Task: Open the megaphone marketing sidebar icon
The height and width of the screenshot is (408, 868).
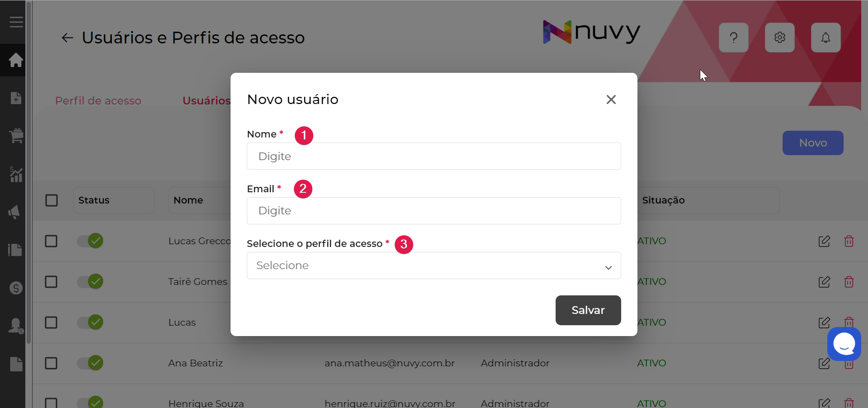Action: coord(15,212)
